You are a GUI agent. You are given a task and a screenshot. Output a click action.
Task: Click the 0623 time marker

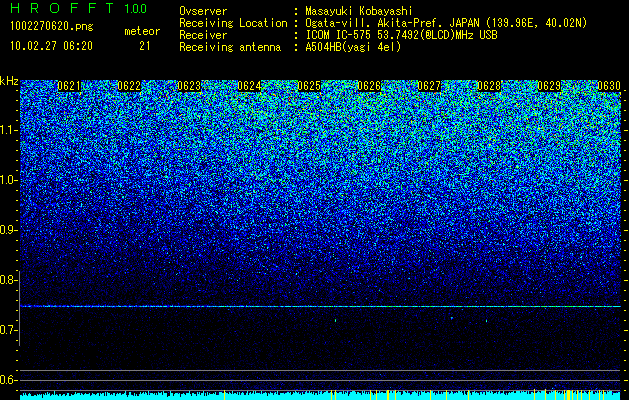click(189, 86)
